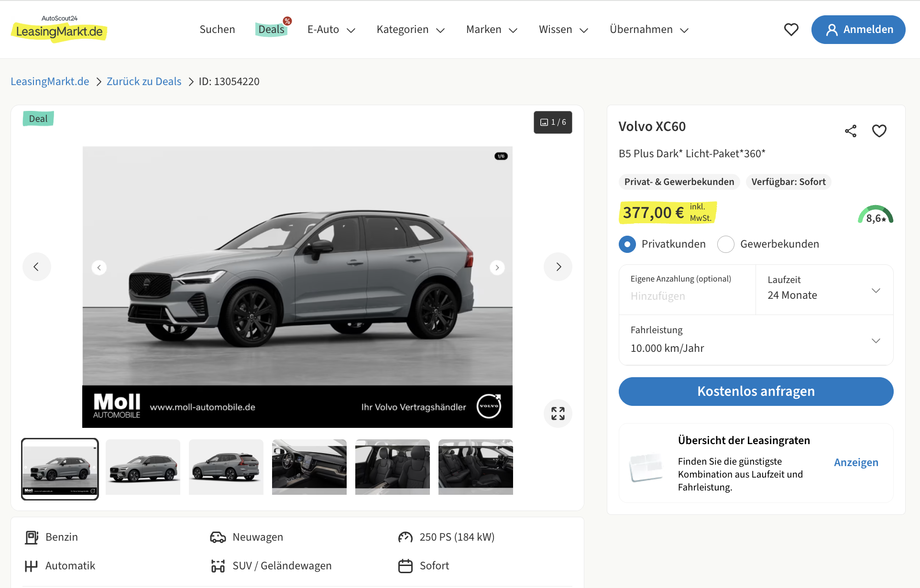Screen dimensions: 920x588
Task: Show previous photo with outer left arrow
Action: 37,267
